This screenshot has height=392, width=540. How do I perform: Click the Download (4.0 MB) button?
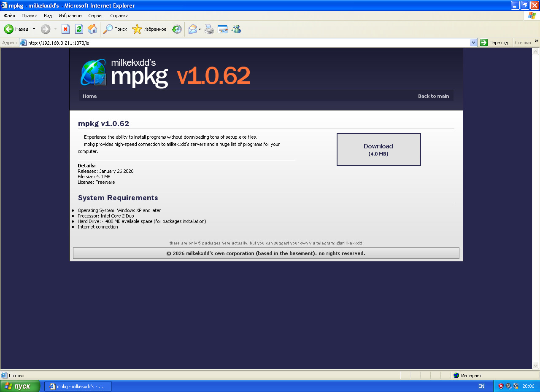pos(378,150)
